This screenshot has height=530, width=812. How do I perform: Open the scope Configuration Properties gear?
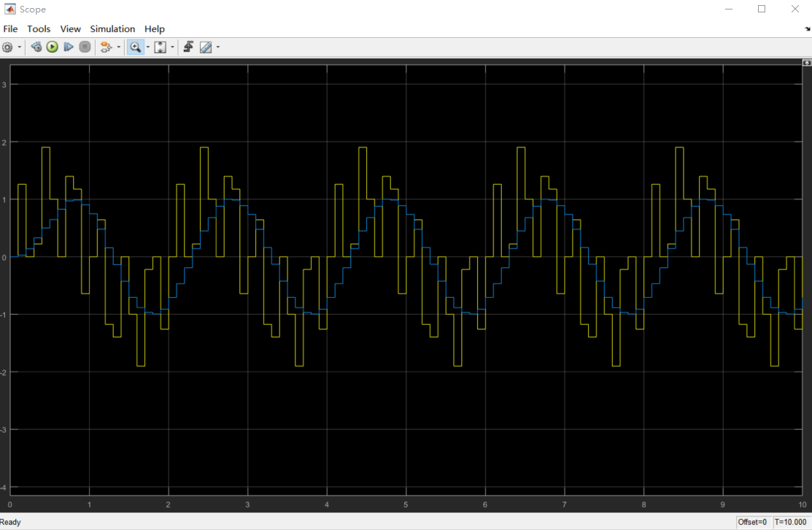pos(7,47)
